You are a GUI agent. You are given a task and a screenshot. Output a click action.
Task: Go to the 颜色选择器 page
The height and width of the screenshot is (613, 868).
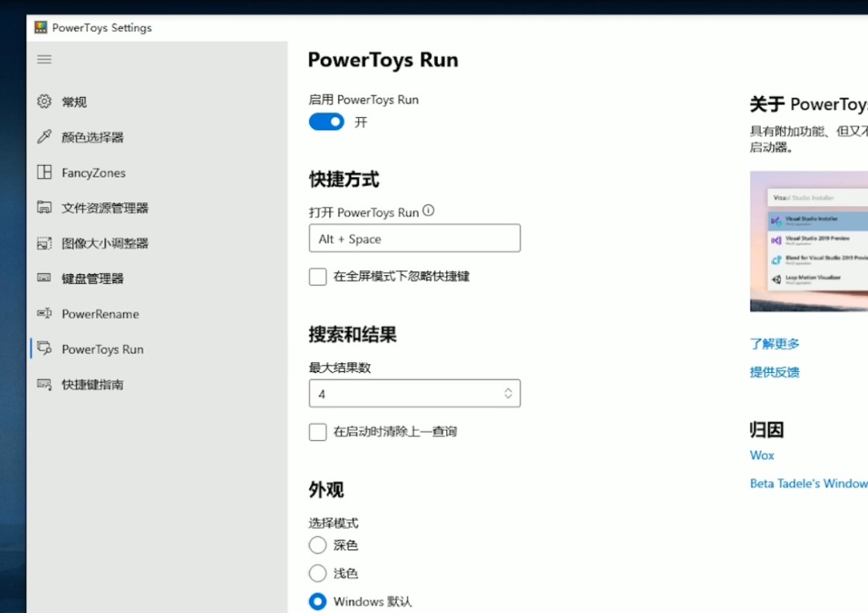92,137
